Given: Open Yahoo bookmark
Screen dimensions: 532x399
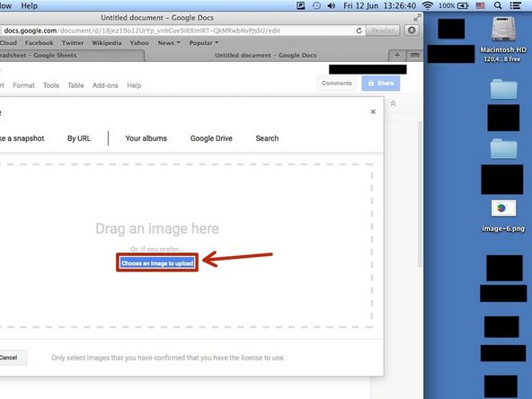Looking at the screenshot, I should pyautogui.click(x=139, y=43).
